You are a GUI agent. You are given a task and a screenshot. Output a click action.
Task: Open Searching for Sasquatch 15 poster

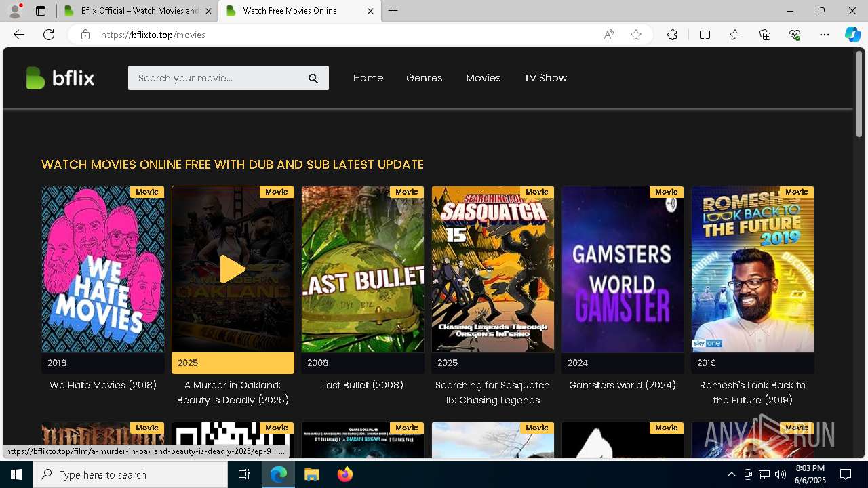click(493, 269)
